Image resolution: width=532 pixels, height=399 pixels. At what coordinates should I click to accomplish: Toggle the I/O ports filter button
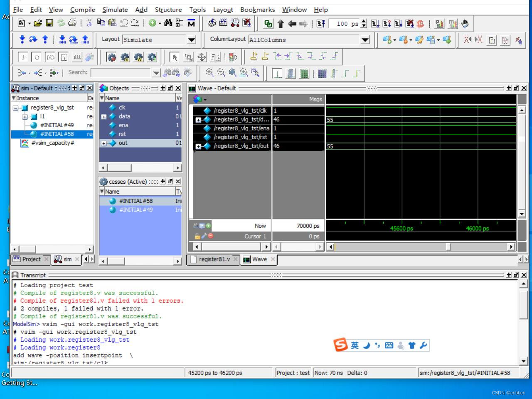tap(50, 57)
